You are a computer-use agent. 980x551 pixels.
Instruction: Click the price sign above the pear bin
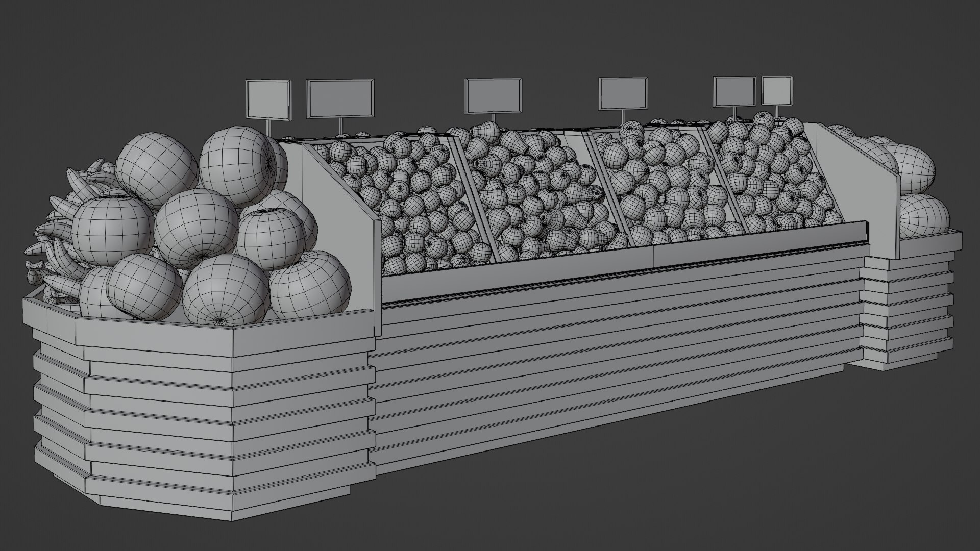493,95
